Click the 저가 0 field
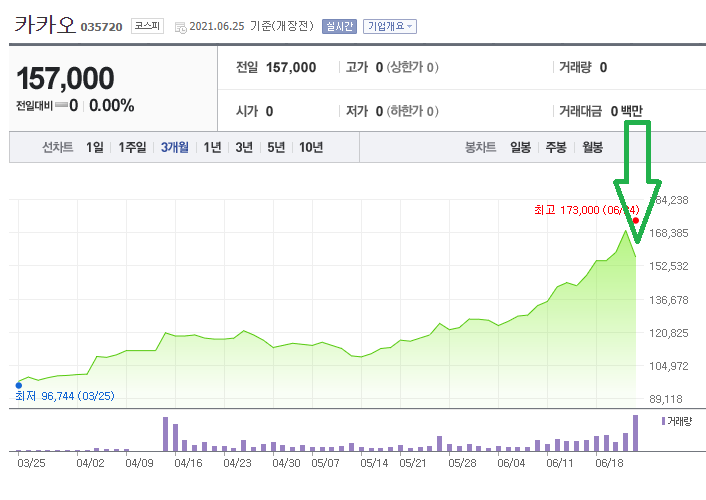Viewport: 706px width, 500px height. pyautogui.click(x=364, y=111)
